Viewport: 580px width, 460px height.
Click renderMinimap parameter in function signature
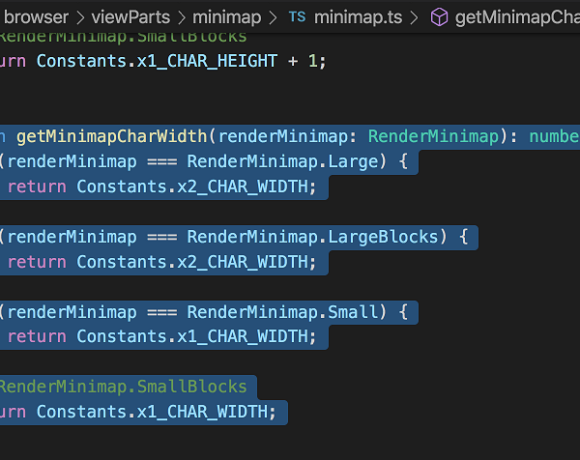tap(283, 136)
